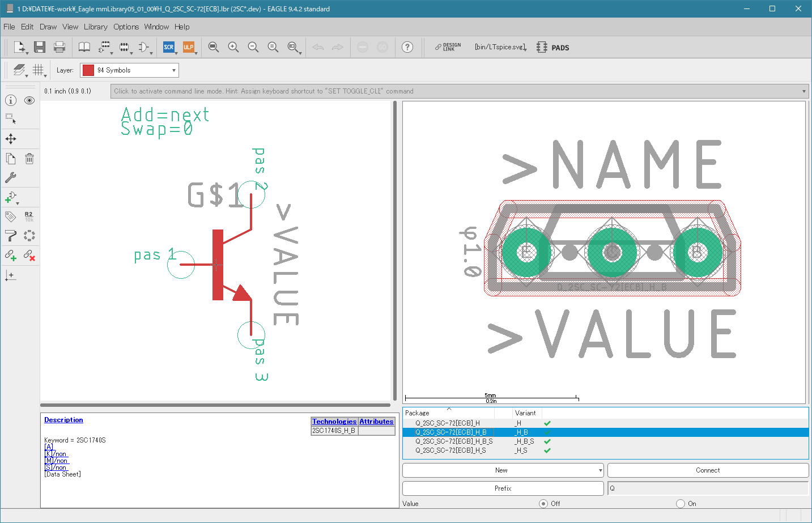Toggle the Show eye tool
Image resolution: width=812 pixels, height=523 pixels.
(29, 100)
